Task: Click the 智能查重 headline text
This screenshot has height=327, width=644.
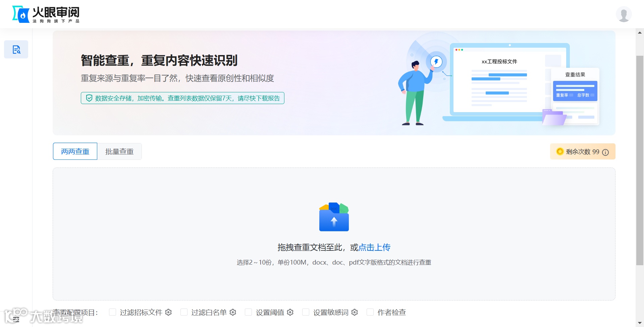Action: tap(159, 60)
